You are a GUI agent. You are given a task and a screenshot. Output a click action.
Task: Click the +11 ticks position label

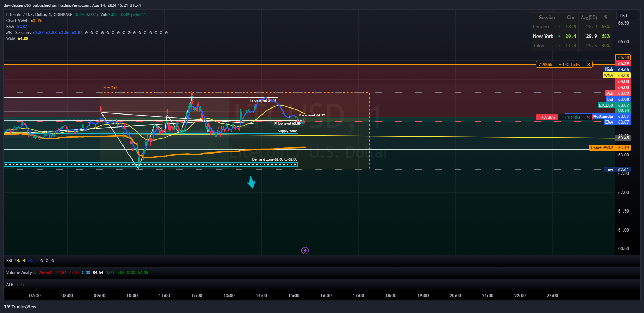click(571, 117)
